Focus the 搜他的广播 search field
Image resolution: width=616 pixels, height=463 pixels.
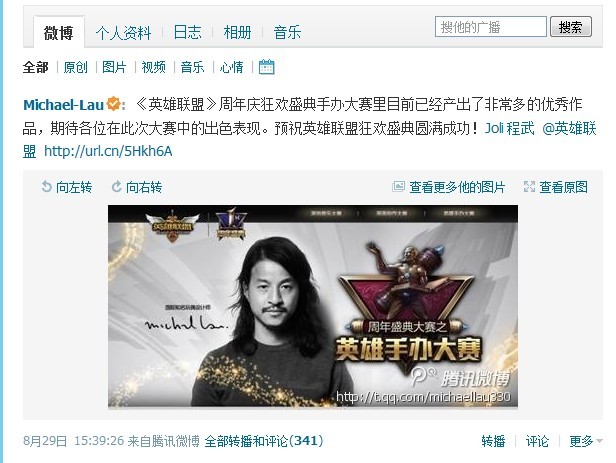click(491, 27)
